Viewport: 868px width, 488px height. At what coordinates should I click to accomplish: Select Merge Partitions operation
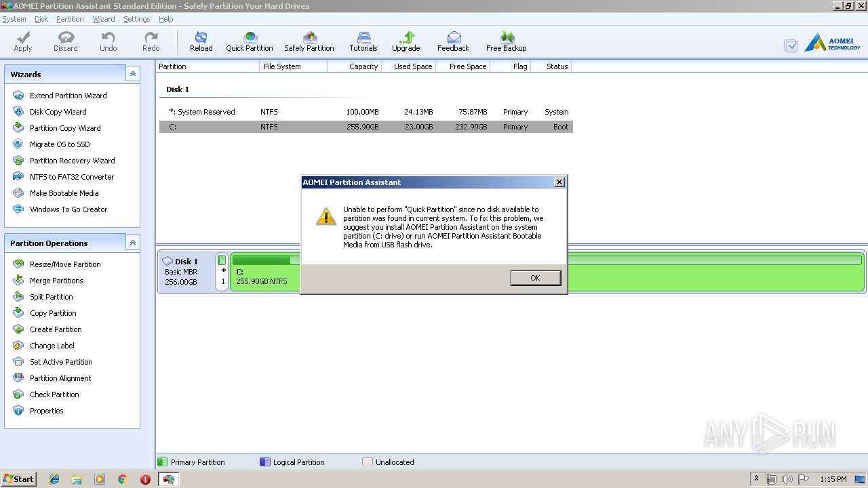[x=56, y=281]
